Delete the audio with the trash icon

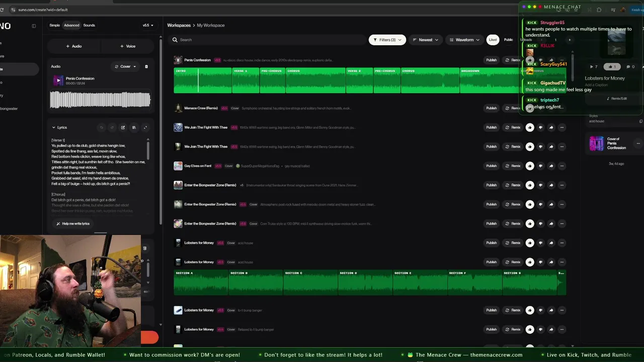146,66
